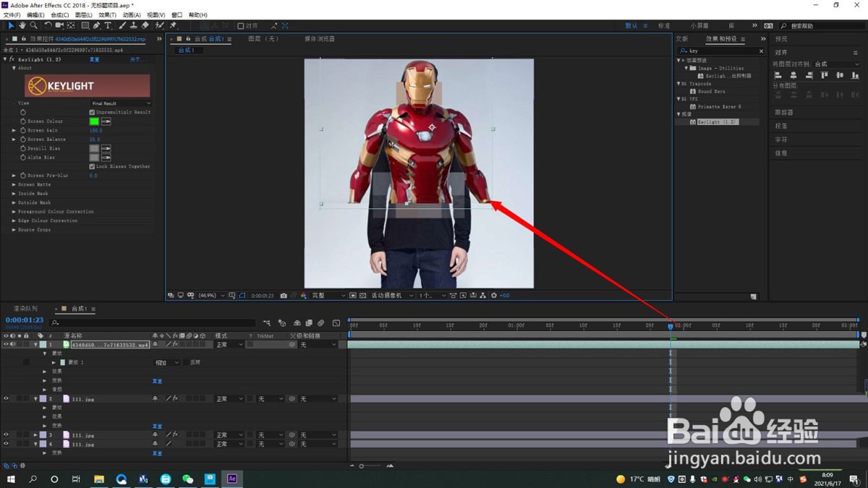Toggle the snapping 对齐 checkbox
Viewport: 868px width, 488px height.
click(x=241, y=26)
